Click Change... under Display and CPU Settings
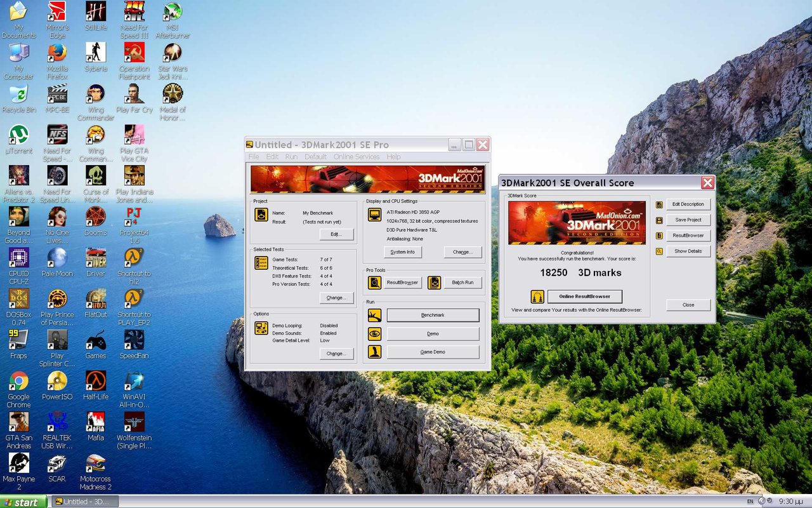The image size is (812, 508). coord(462,252)
